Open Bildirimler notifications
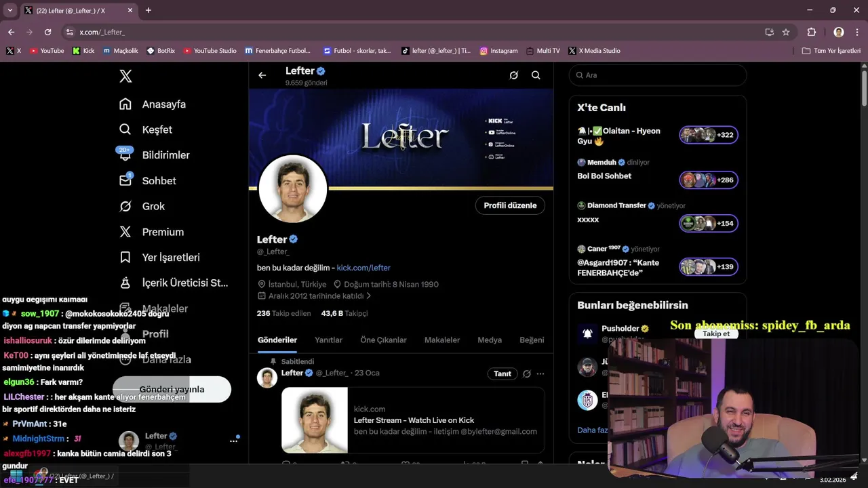This screenshot has width=868, height=488. click(154, 155)
